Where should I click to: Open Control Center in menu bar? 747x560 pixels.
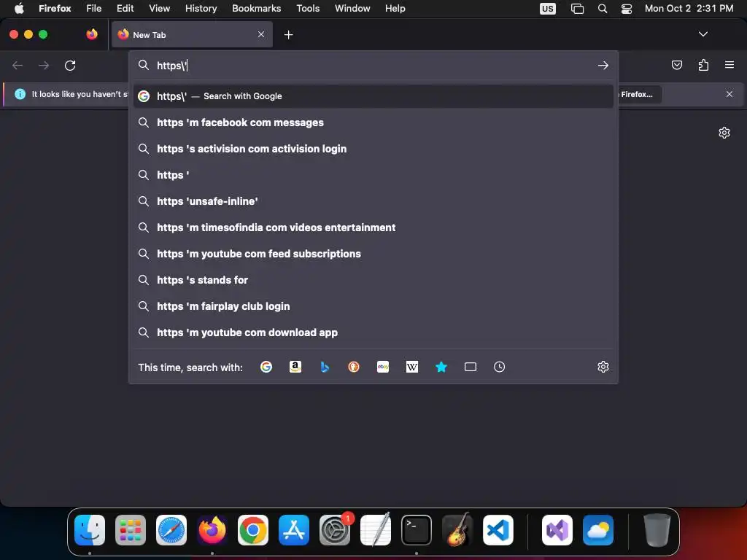tap(627, 9)
